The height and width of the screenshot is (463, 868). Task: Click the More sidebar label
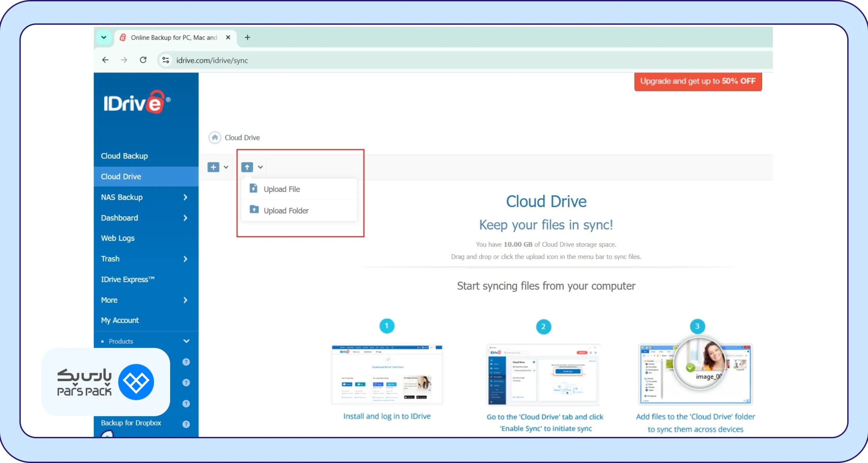pyautogui.click(x=109, y=300)
